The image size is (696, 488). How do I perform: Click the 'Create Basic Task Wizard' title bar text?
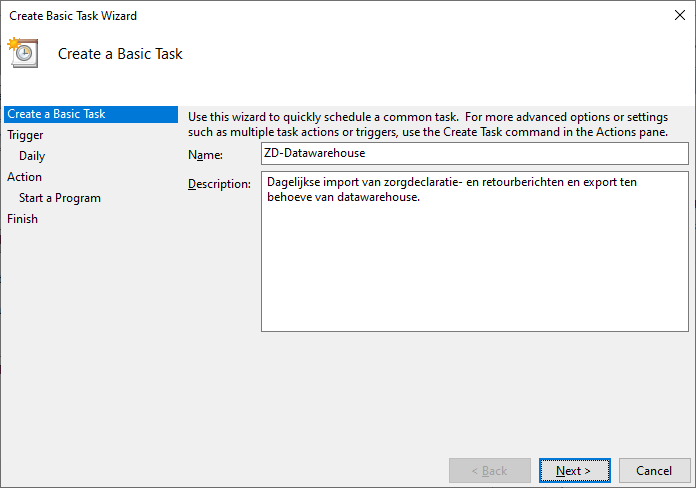(73, 16)
